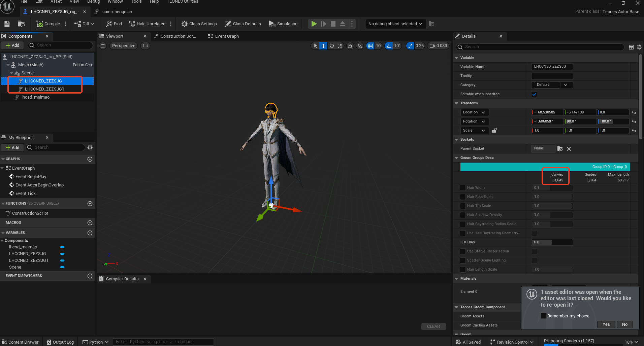Open the debug object selection dropdown

pyautogui.click(x=395, y=24)
